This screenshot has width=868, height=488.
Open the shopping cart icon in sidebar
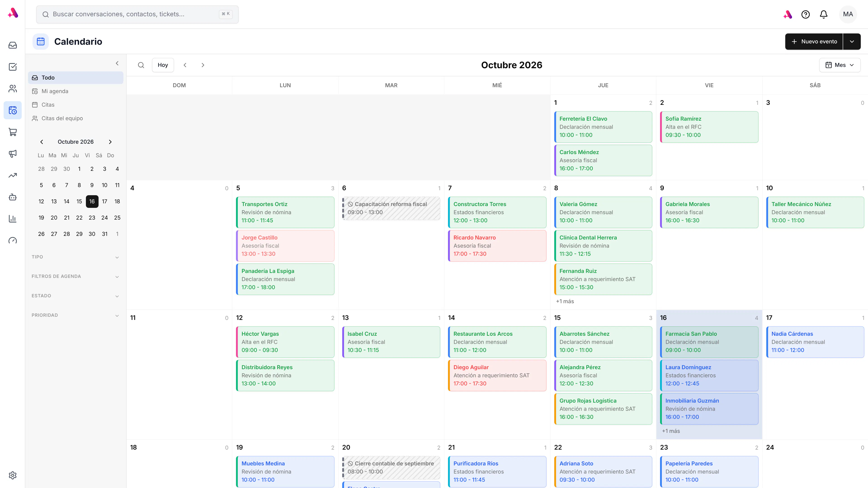click(12, 132)
